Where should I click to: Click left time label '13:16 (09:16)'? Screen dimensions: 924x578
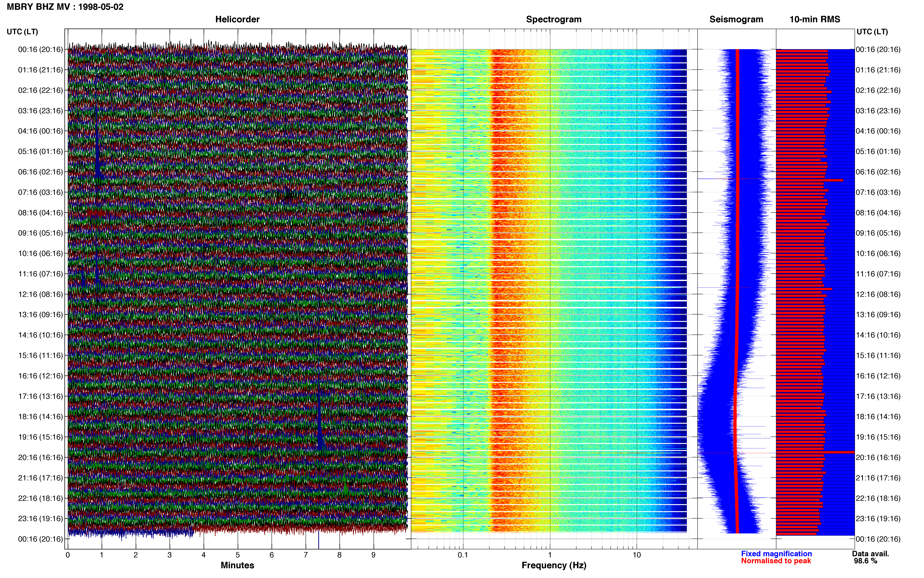tap(41, 315)
